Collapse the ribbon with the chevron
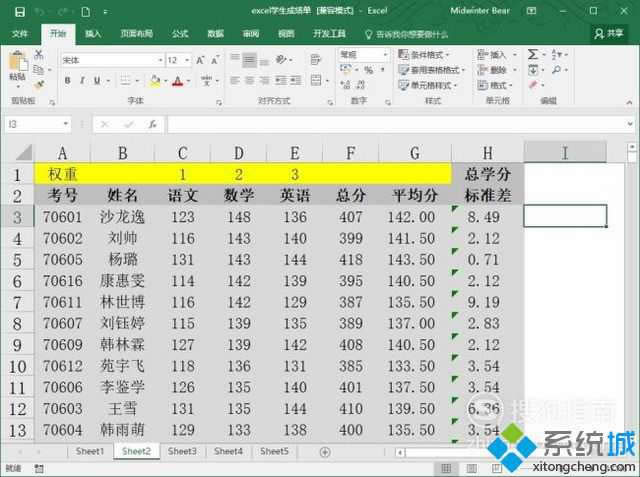The image size is (640, 477). click(x=629, y=102)
